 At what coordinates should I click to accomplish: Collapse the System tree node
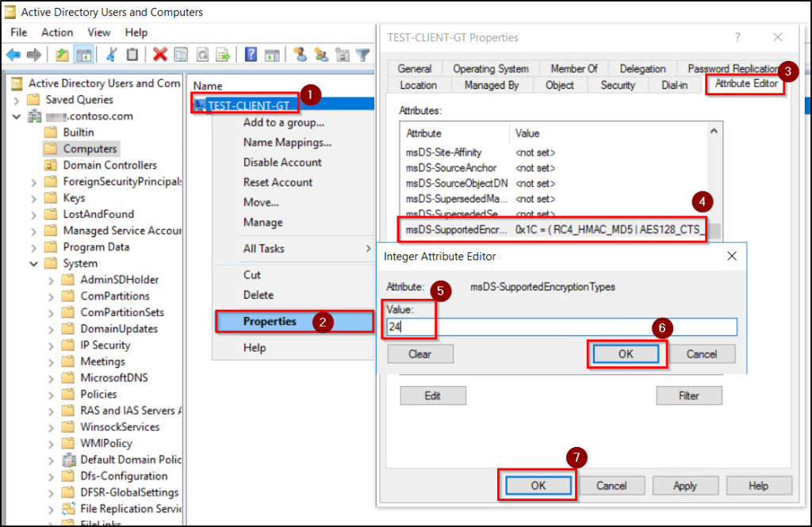point(33,263)
